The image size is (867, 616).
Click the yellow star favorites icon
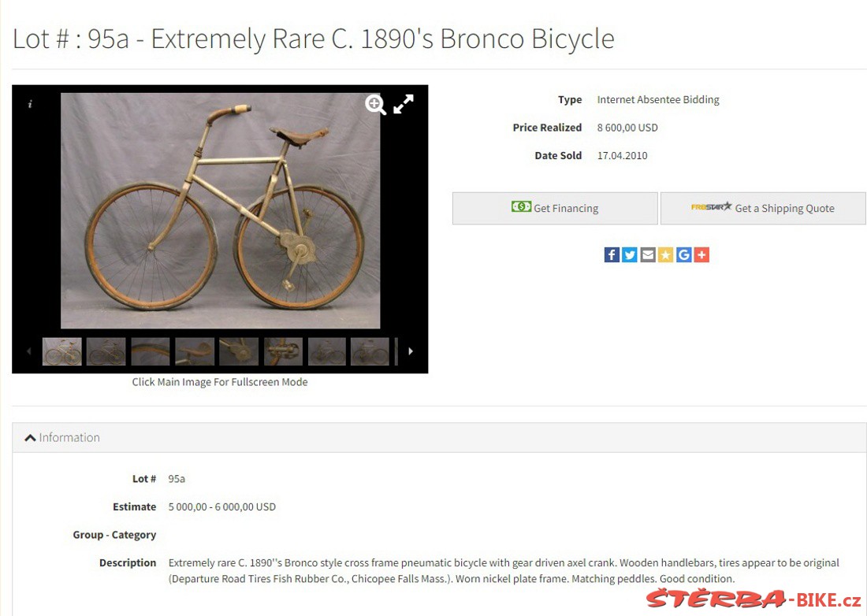click(666, 254)
